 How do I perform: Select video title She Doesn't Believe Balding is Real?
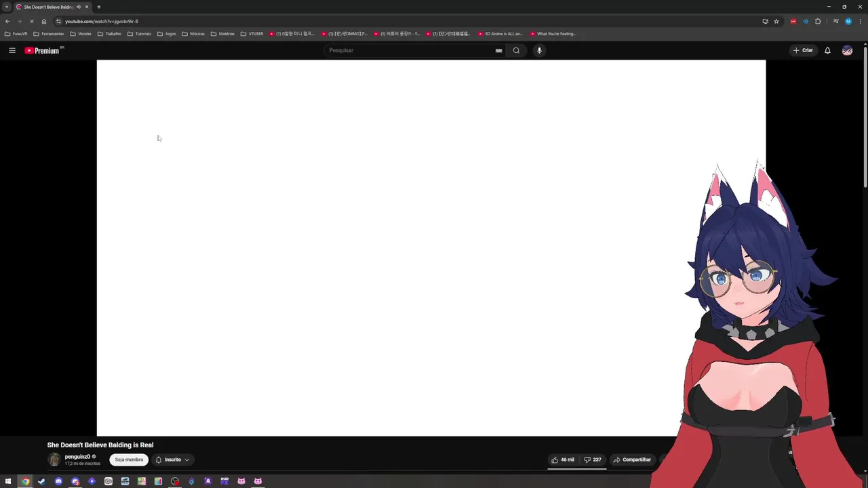point(100,445)
